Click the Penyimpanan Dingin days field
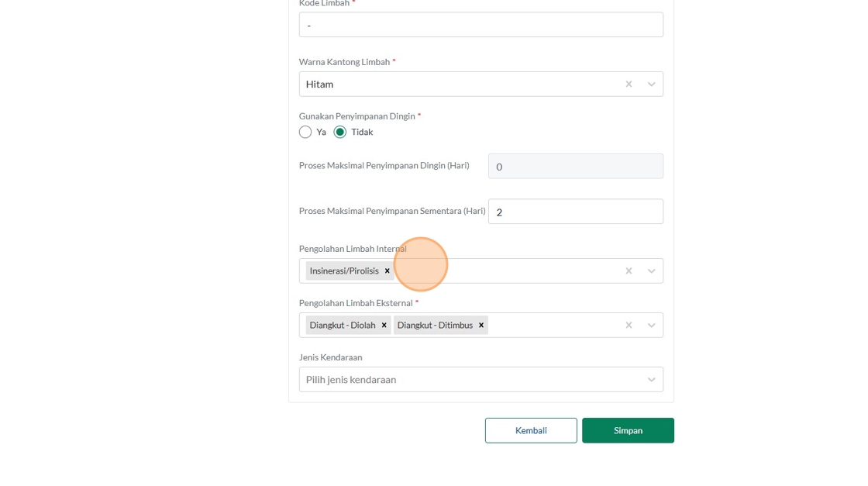Image resolution: width=868 pixels, height=486 pixels. 575,166
